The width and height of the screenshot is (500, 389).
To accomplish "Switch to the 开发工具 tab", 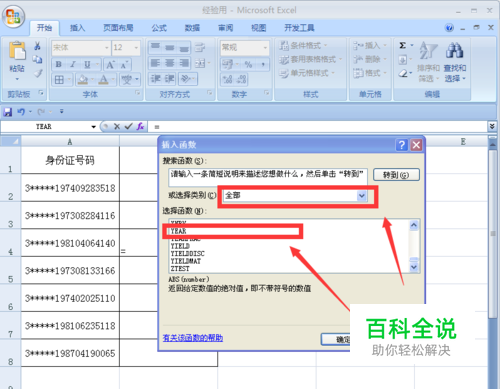I will click(x=299, y=28).
